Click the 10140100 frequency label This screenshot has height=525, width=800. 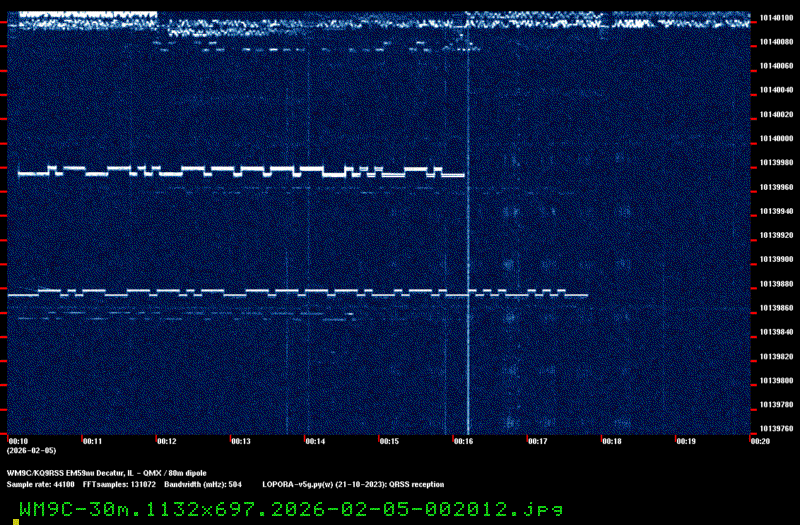click(x=777, y=18)
